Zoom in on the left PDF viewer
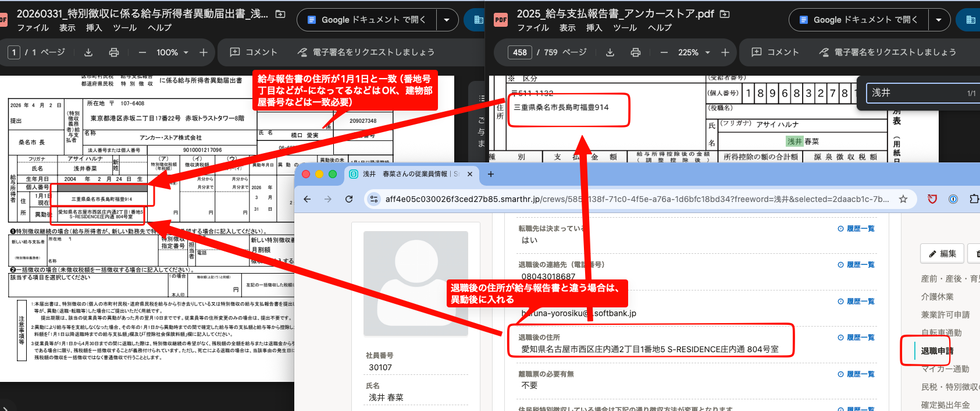 (204, 52)
